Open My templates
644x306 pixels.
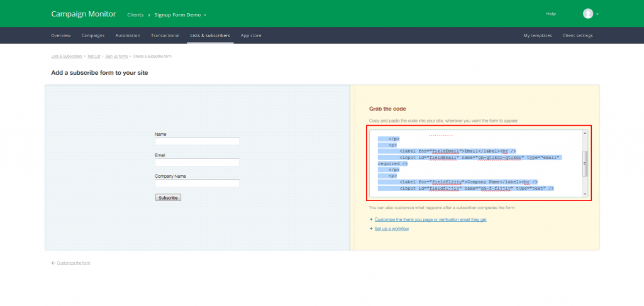tap(538, 36)
